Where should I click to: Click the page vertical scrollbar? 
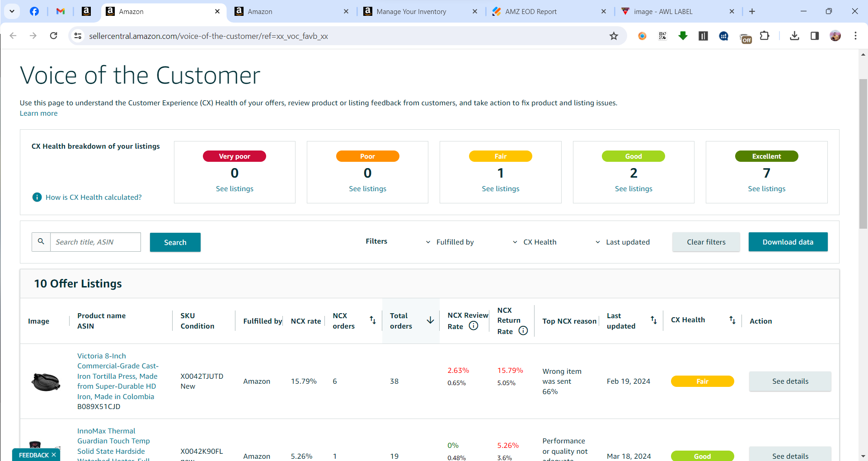(863, 154)
